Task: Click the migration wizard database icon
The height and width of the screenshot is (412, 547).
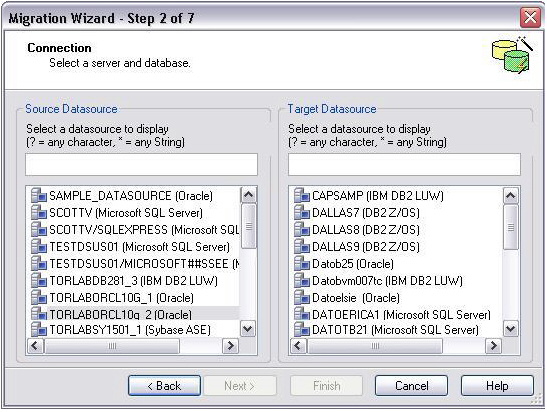Action: [512, 55]
